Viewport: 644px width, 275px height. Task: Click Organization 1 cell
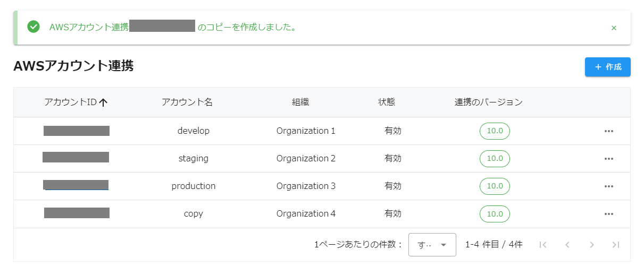tap(306, 131)
